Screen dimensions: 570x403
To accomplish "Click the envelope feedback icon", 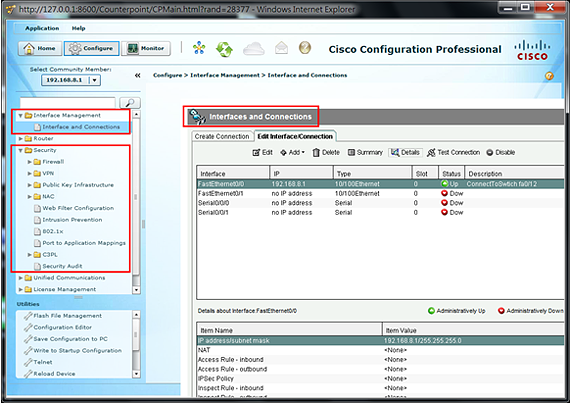I will pyautogui.click(x=281, y=48).
